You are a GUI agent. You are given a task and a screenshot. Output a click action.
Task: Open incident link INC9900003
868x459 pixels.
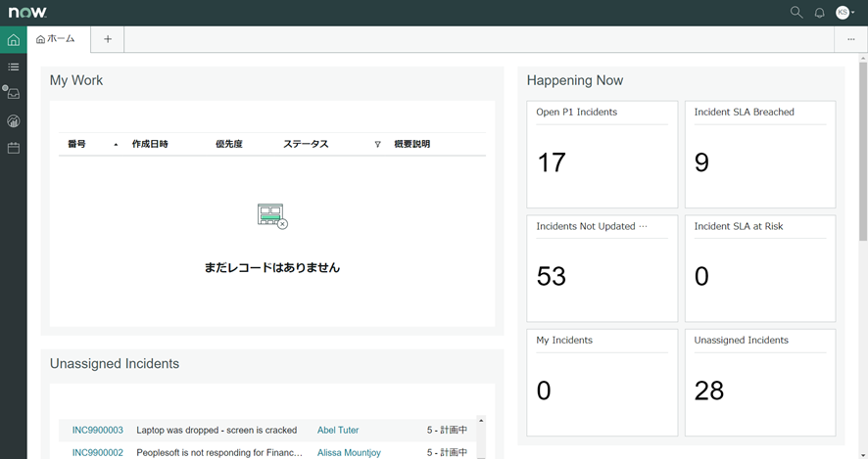tap(97, 430)
